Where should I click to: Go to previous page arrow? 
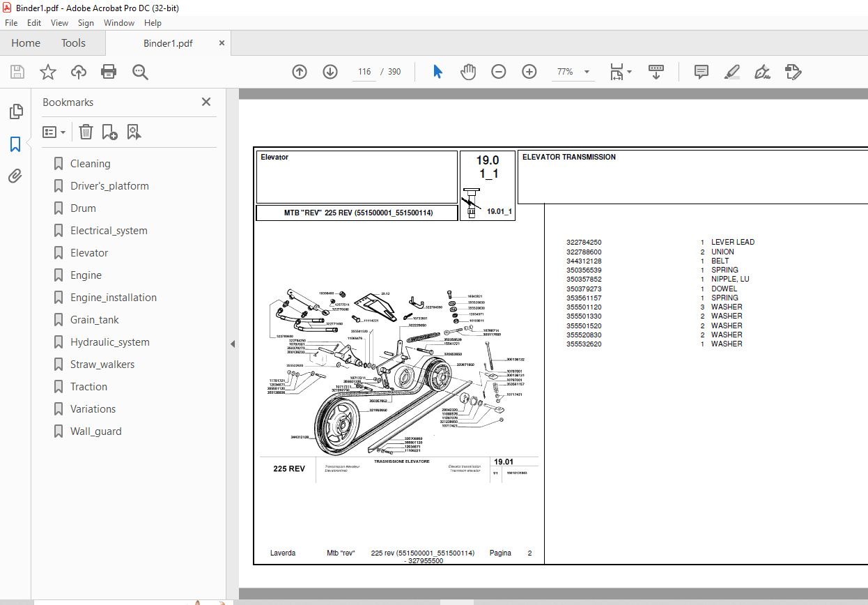[x=300, y=72]
